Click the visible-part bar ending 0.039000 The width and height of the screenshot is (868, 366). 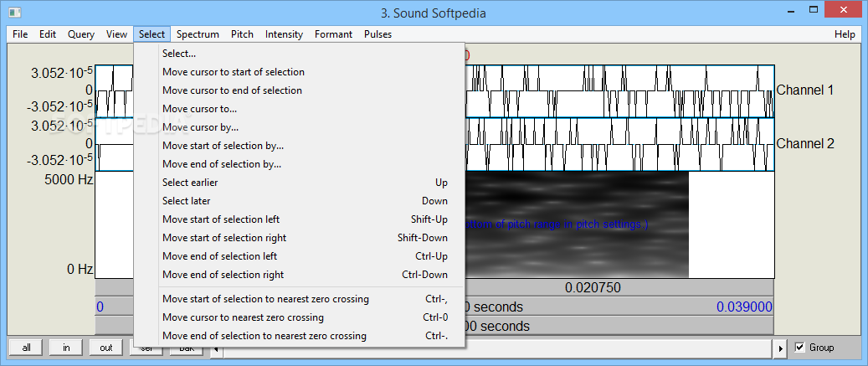619,307
